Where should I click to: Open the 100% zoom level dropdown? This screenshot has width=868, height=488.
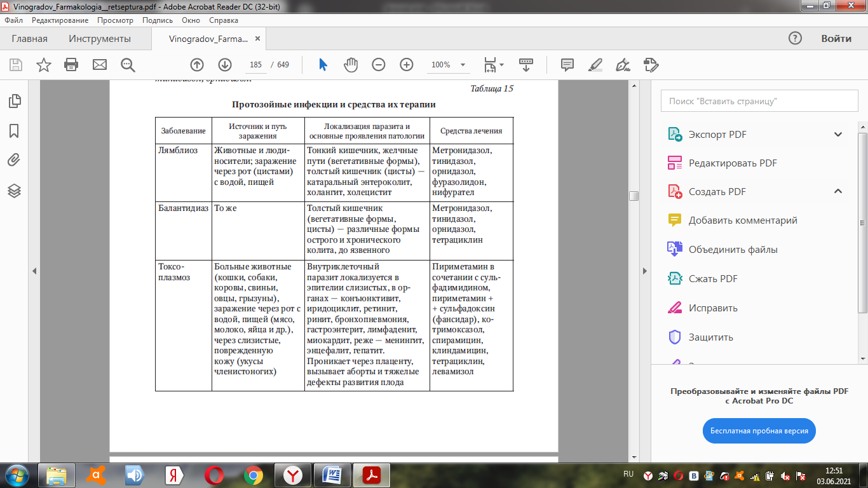click(463, 65)
